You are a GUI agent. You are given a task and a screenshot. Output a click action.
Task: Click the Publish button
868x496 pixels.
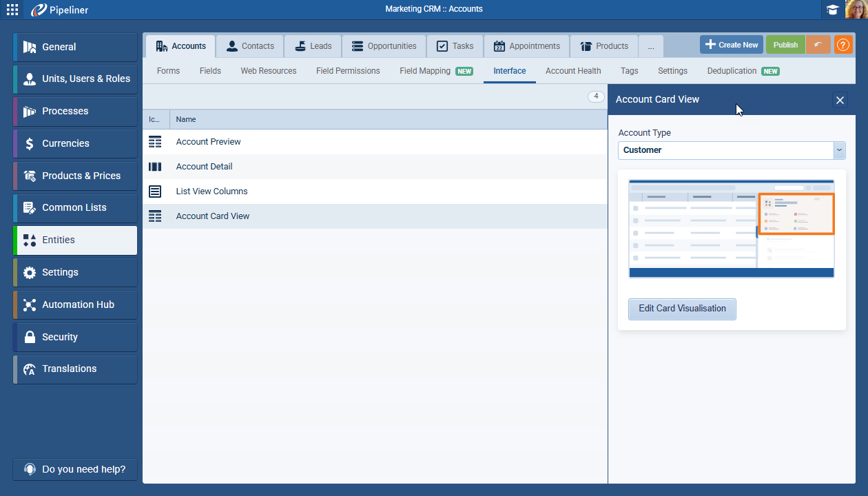785,45
